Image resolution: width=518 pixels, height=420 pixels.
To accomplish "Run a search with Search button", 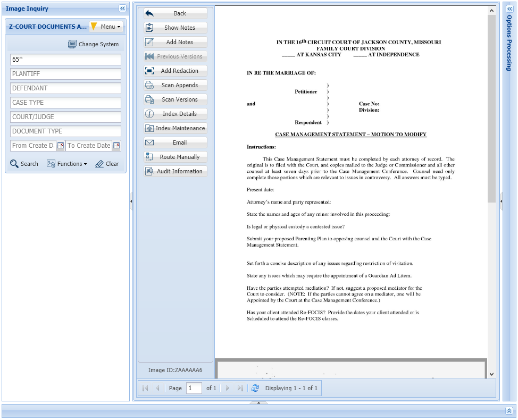I will click(x=24, y=163).
